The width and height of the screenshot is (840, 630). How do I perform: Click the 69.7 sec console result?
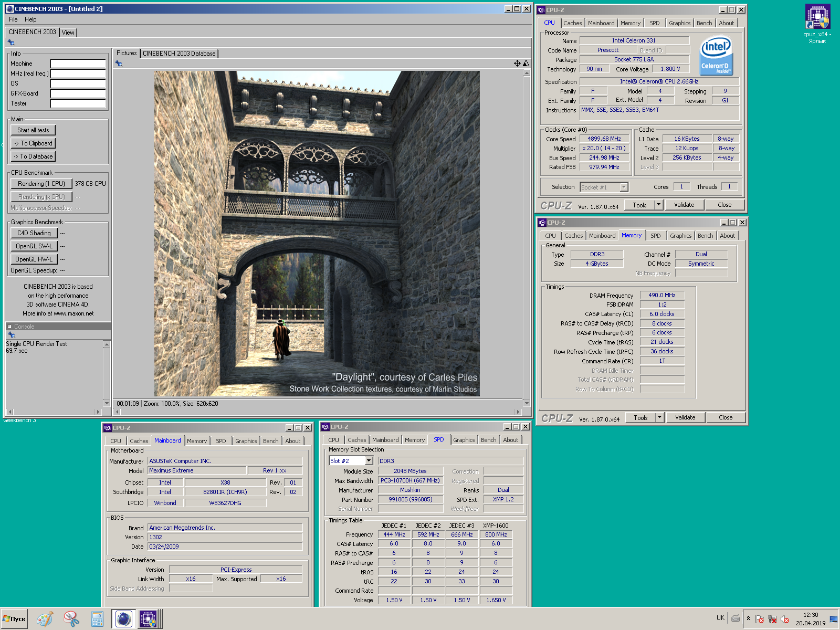pyautogui.click(x=16, y=351)
